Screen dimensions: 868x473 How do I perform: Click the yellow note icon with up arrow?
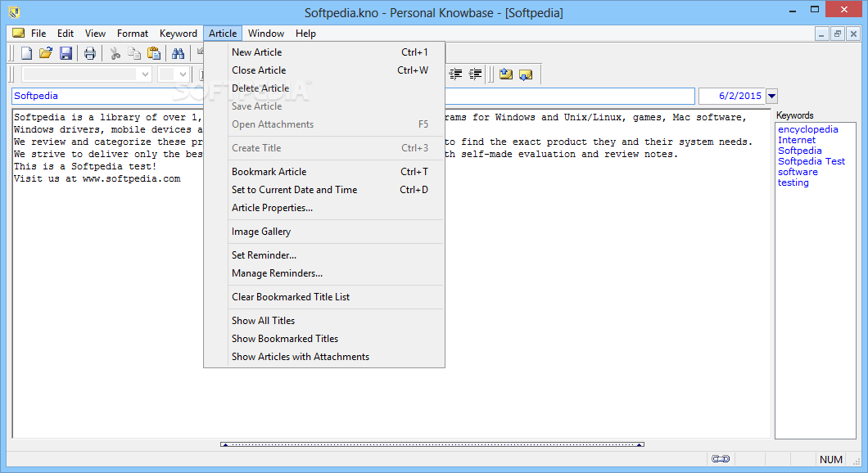505,74
